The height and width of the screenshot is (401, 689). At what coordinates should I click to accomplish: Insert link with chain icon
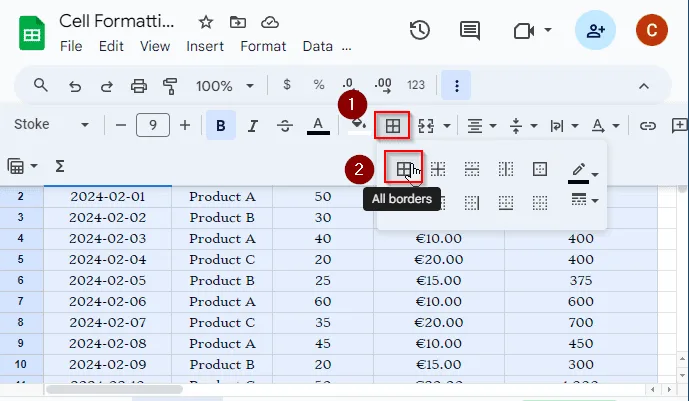tap(647, 126)
